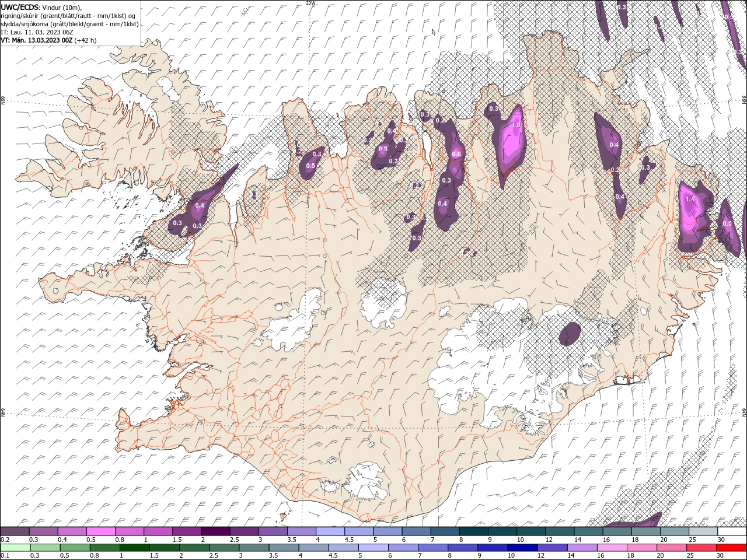The width and height of the screenshot is (747, 560).
Task: Click the bottom-row blue swatch starting at 8
Action: 463,548
